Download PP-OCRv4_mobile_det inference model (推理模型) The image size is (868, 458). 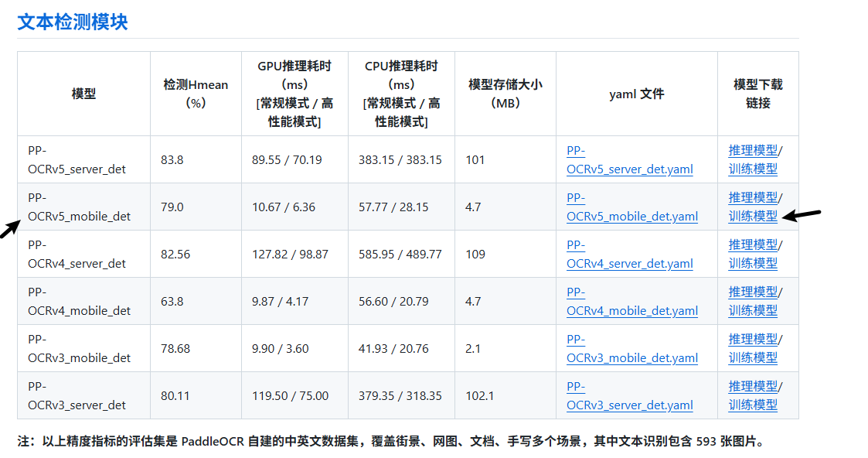click(x=752, y=292)
